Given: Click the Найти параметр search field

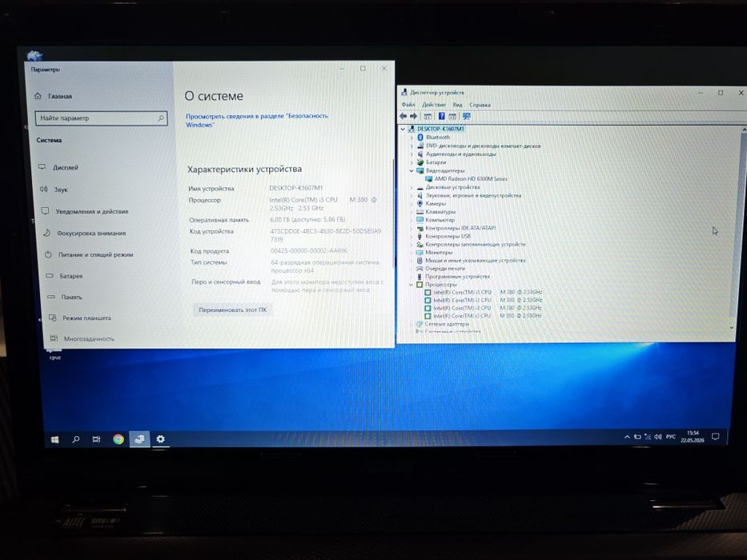Looking at the screenshot, I should coord(102,118).
